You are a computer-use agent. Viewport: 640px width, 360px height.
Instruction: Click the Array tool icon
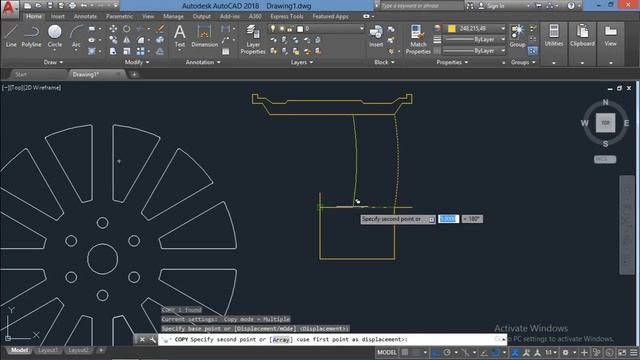click(x=140, y=51)
